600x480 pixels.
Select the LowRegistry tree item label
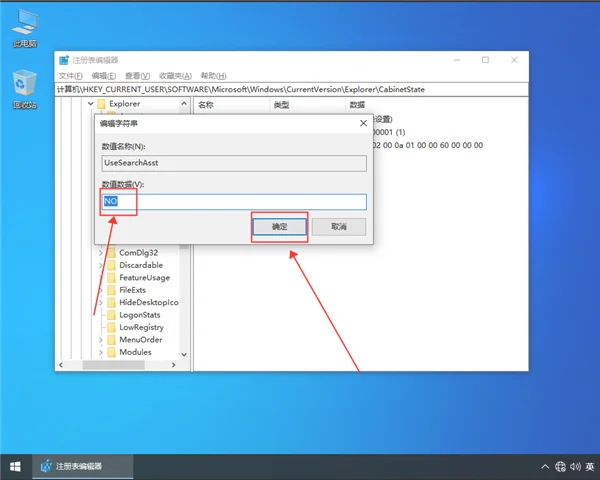tap(141, 327)
